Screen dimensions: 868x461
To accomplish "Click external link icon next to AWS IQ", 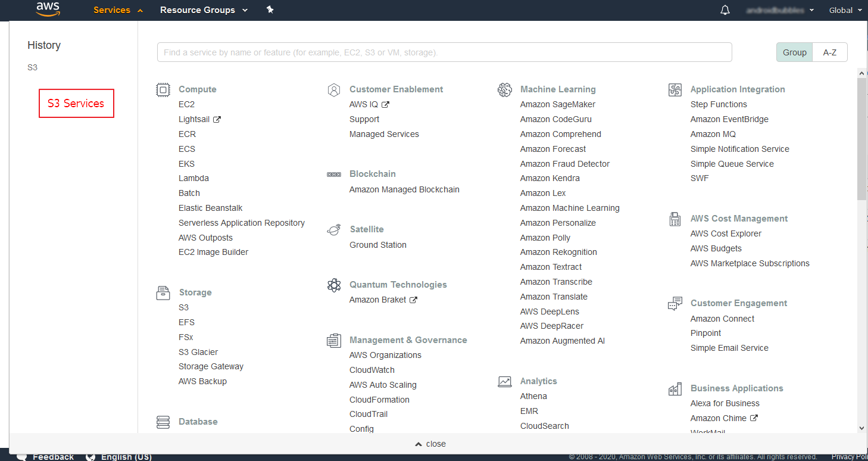I will (385, 104).
